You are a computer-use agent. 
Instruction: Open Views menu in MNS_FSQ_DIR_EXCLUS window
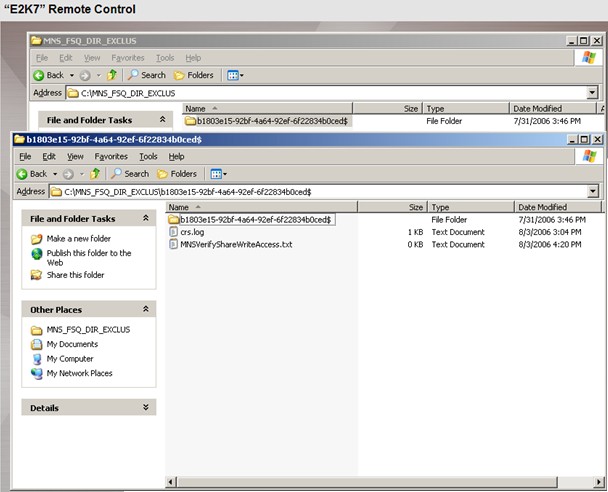(235, 76)
